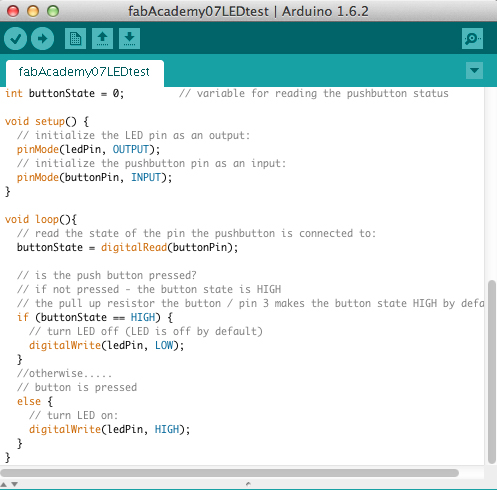The image size is (497, 490).
Task: Click comment '// button is pressed'
Action: pyautogui.click(x=77, y=387)
